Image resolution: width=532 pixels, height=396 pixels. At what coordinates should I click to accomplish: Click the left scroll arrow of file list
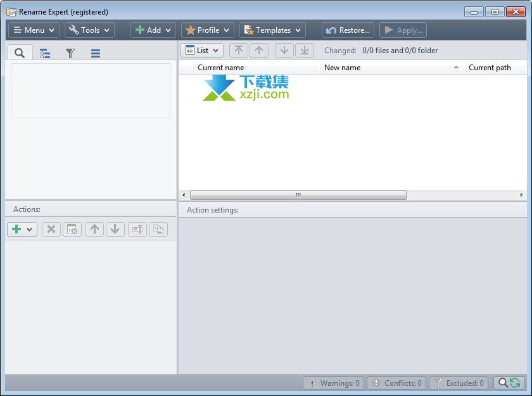tap(184, 195)
